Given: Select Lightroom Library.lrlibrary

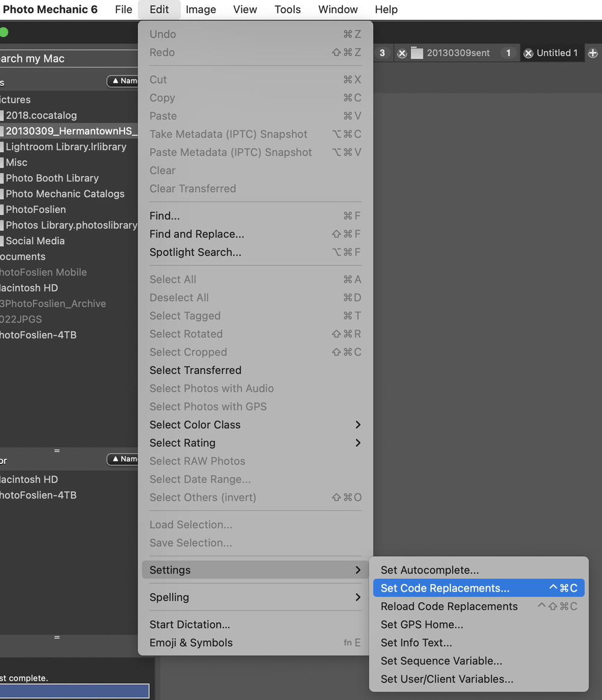Looking at the screenshot, I should tap(69, 147).
